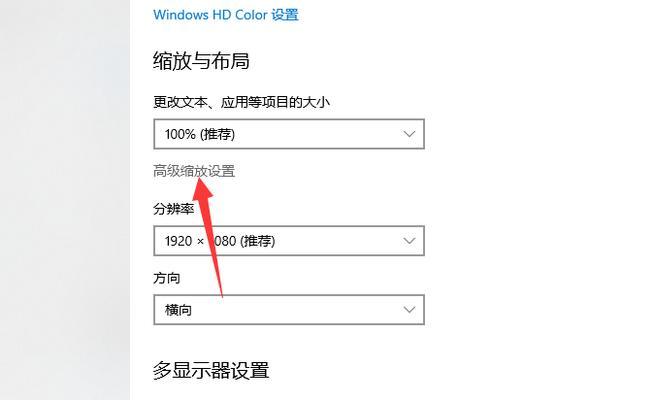The height and width of the screenshot is (400, 655).
Task: Click the red arrow annotation head
Action: (x=202, y=189)
